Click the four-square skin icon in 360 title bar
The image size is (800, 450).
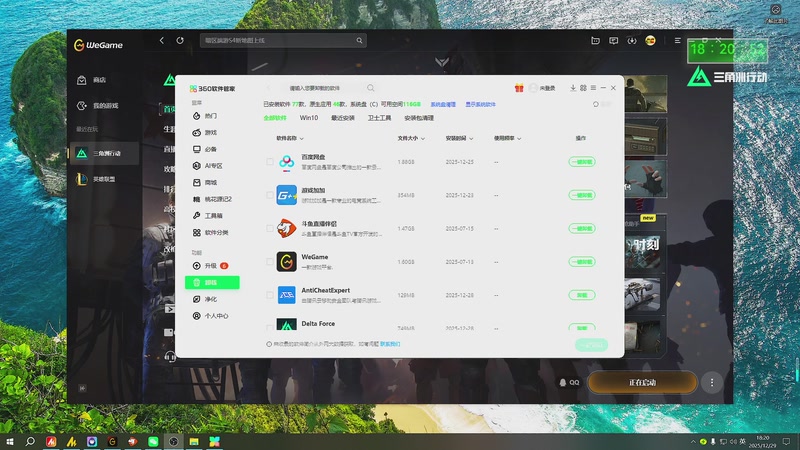pos(583,88)
